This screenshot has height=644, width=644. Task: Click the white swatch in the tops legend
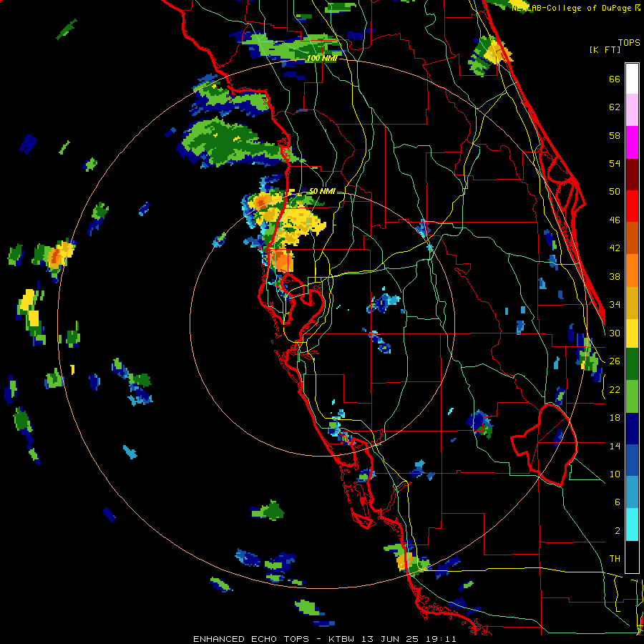click(x=632, y=79)
